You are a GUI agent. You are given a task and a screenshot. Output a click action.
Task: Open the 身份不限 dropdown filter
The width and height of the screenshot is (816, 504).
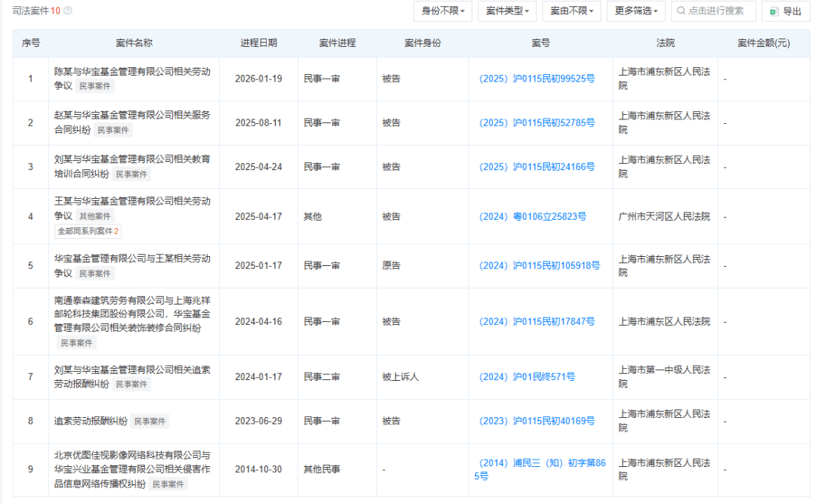tap(442, 11)
